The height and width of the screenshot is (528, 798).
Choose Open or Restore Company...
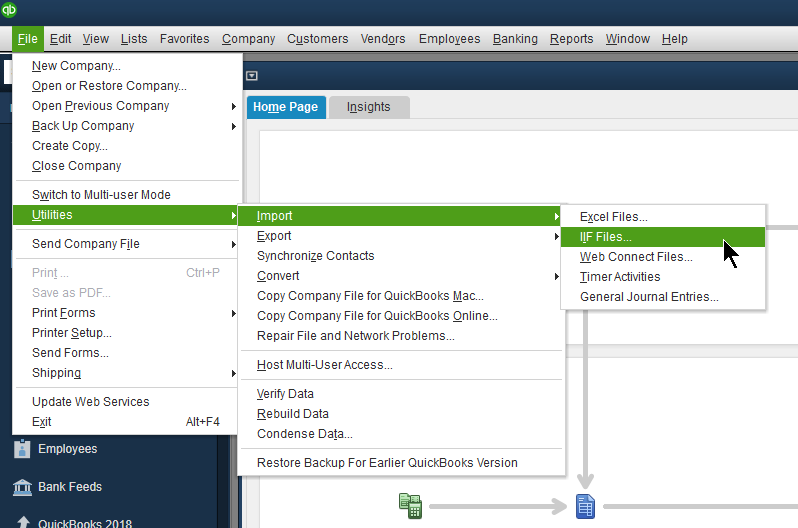(x=126, y=86)
